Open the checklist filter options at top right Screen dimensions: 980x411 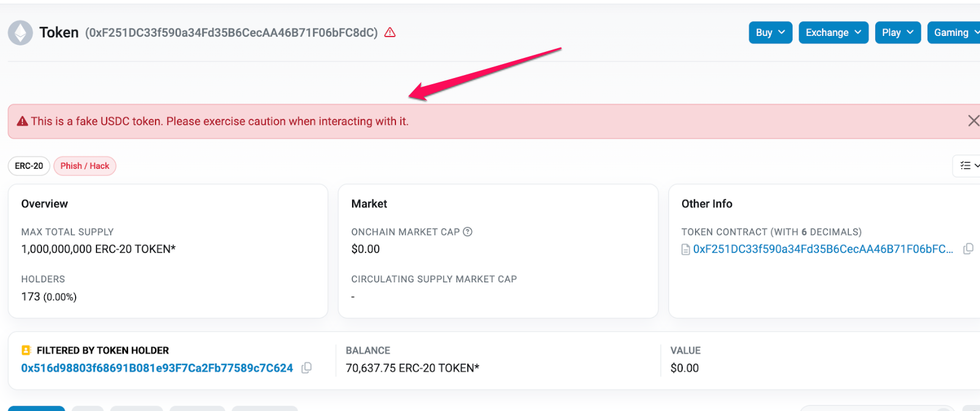click(968, 165)
